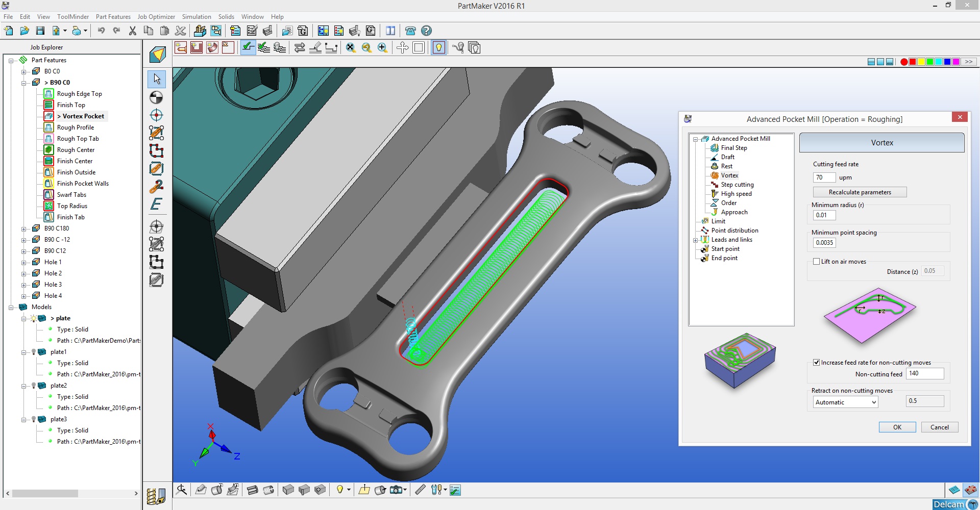Screen dimensions: 980x510
Task: Select the letter E engraving tool
Action: coord(156,205)
